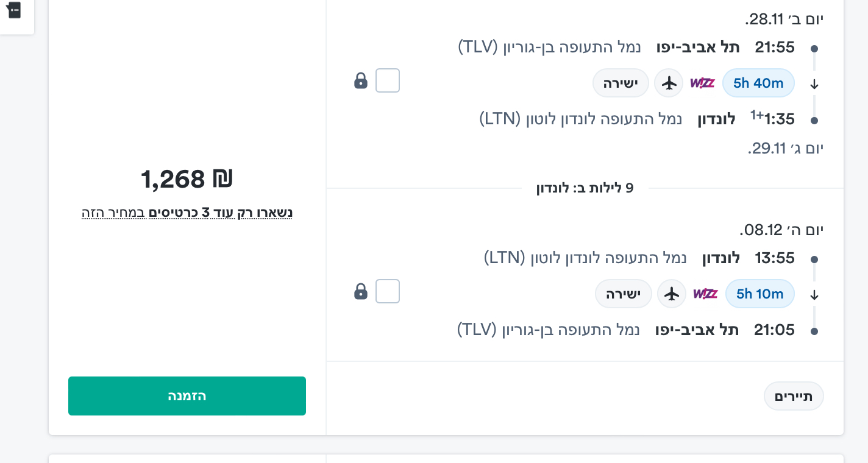Click the airplane icon on the return flight
The width and height of the screenshot is (868, 463).
click(672, 294)
